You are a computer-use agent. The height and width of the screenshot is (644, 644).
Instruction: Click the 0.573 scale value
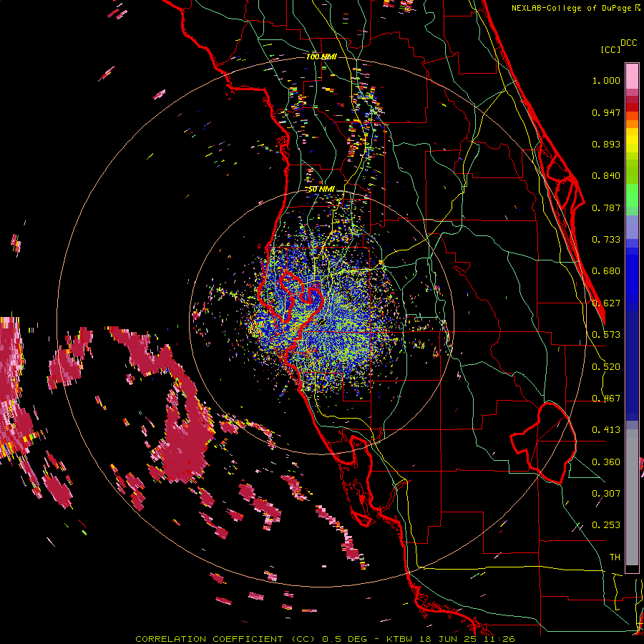pyautogui.click(x=606, y=335)
